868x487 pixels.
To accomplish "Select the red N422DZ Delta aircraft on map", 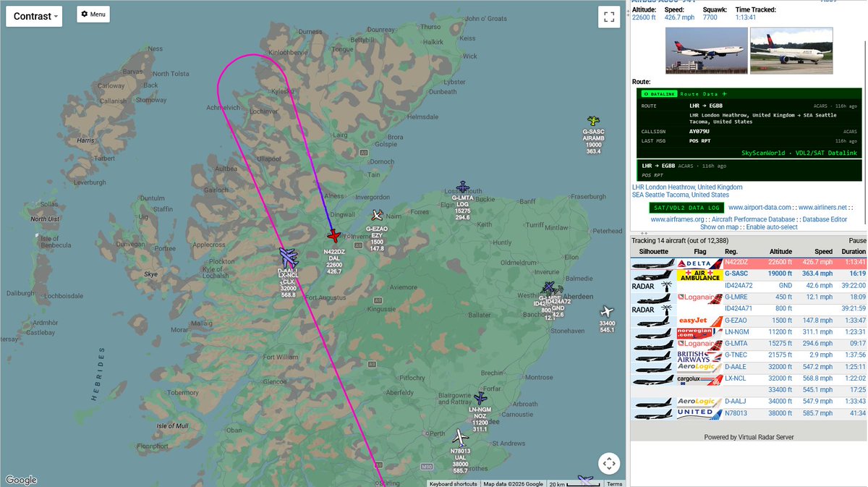I will (333, 236).
